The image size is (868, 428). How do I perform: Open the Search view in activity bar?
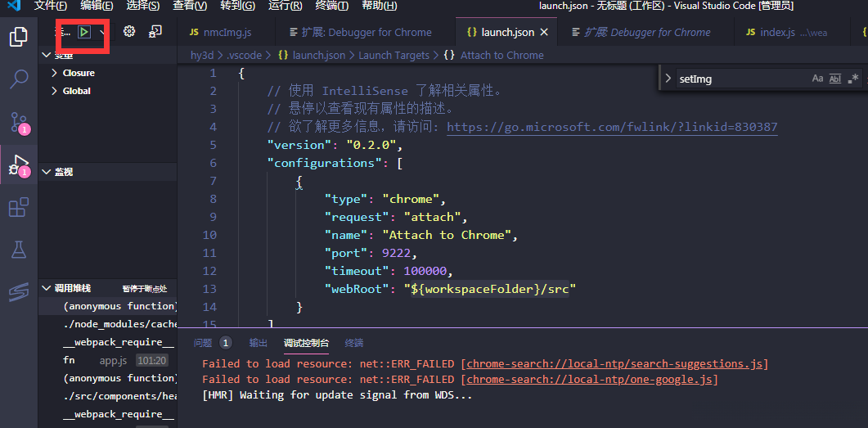tap(18, 79)
